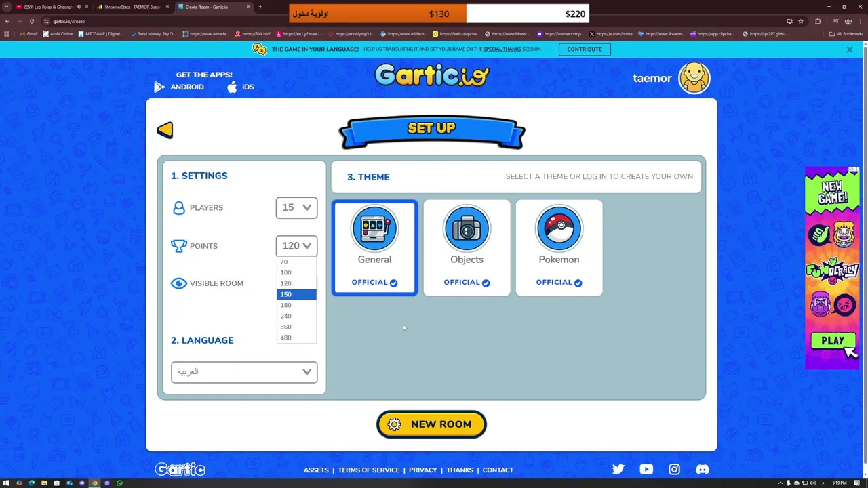Click the taskbar clock showing 5:19 PM
868x488 pixels.
tap(840, 483)
